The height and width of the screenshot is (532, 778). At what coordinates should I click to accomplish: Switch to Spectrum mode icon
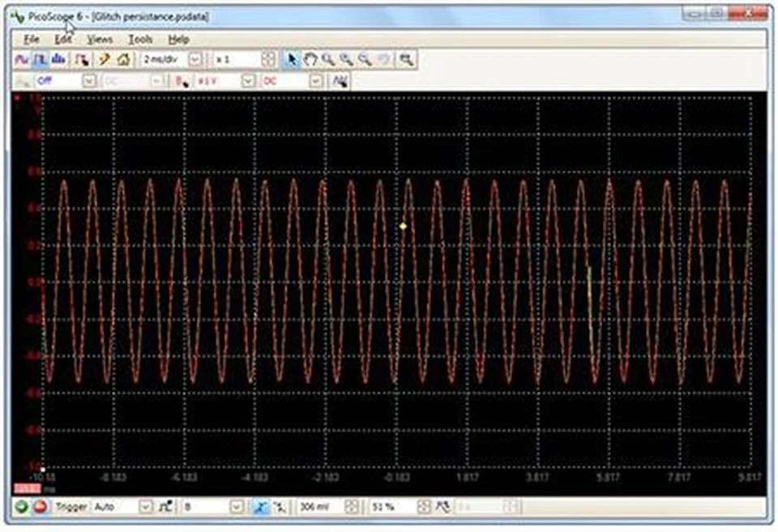(58, 59)
